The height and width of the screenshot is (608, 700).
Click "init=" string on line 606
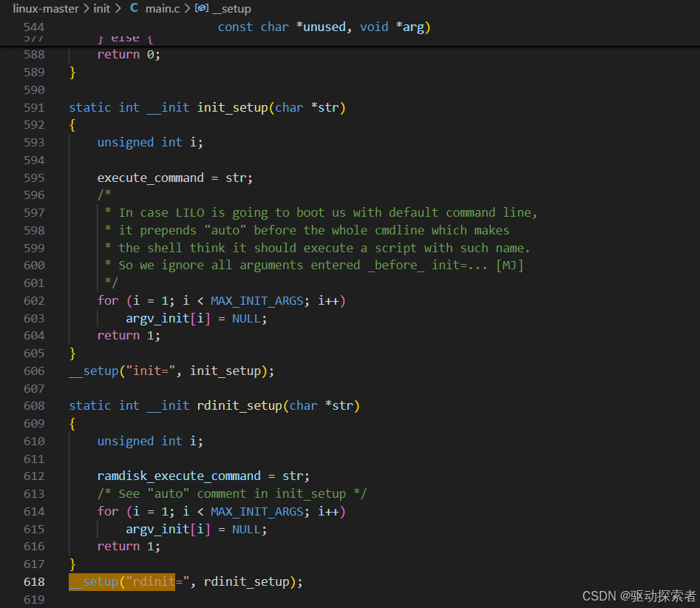[151, 371]
